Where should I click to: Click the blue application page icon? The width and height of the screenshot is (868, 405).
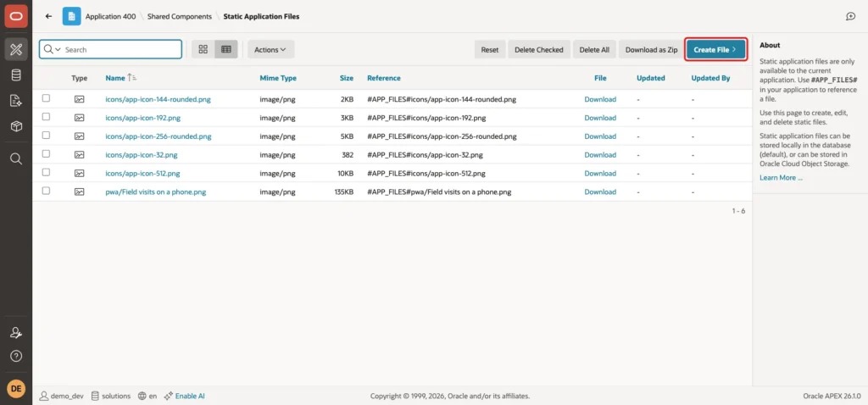(x=71, y=17)
